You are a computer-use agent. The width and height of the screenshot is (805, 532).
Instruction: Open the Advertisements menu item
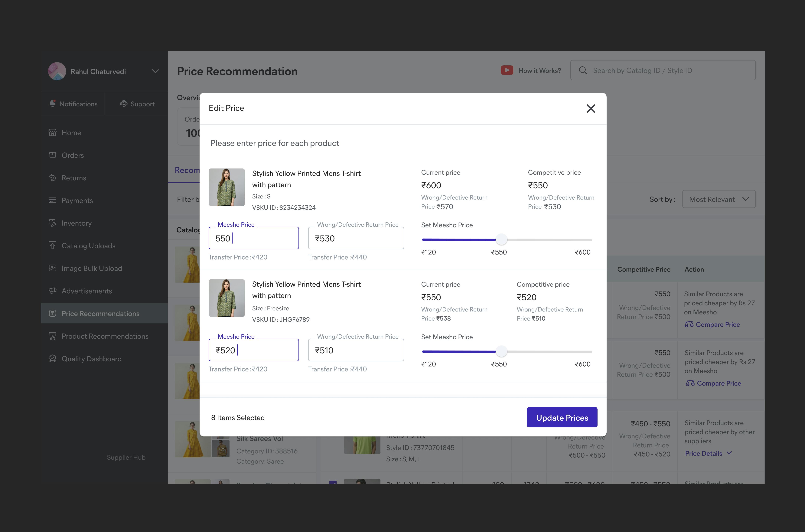(x=104, y=291)
